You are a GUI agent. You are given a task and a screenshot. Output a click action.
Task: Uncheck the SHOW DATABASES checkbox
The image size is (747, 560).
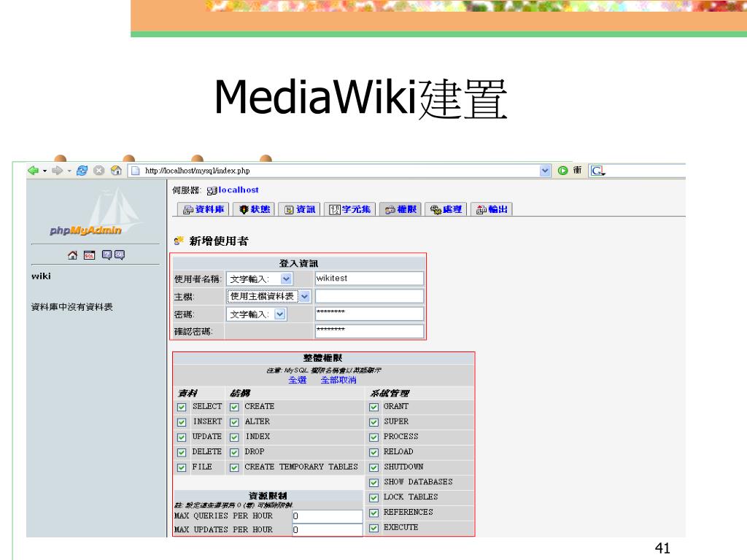pos(374,483)
